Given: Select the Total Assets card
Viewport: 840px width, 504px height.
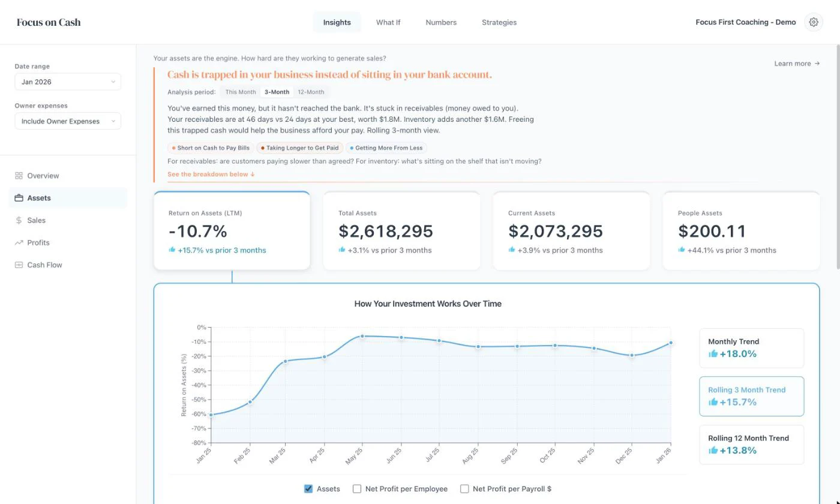Looking at the screenshot, I should [401, 231].
